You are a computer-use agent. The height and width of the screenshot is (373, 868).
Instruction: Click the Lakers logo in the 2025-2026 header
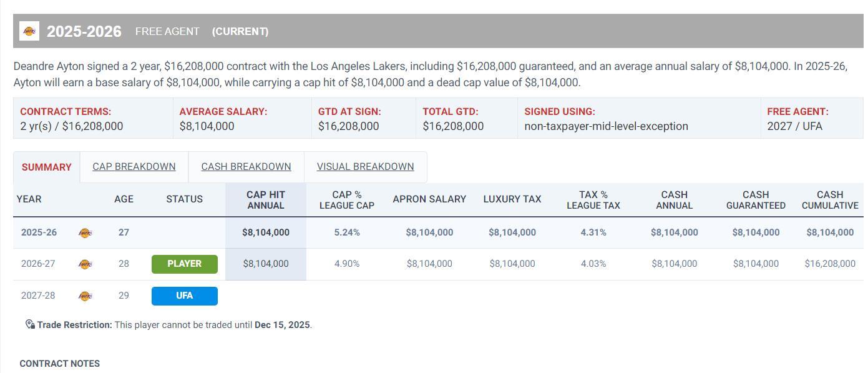coord(29,31)
